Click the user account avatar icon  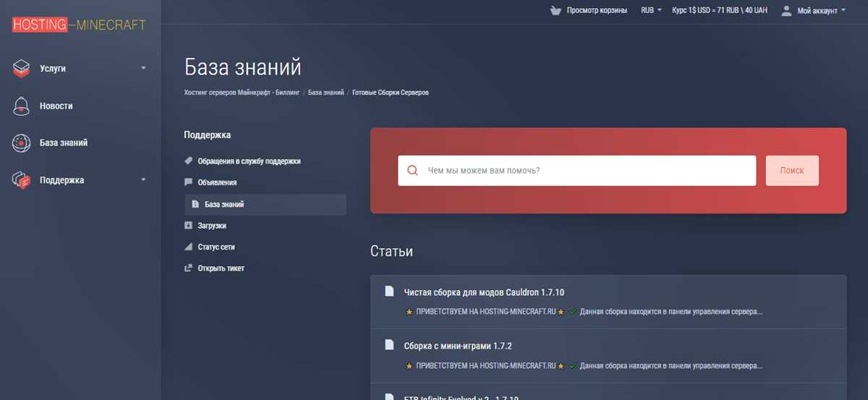click(786, 11)
